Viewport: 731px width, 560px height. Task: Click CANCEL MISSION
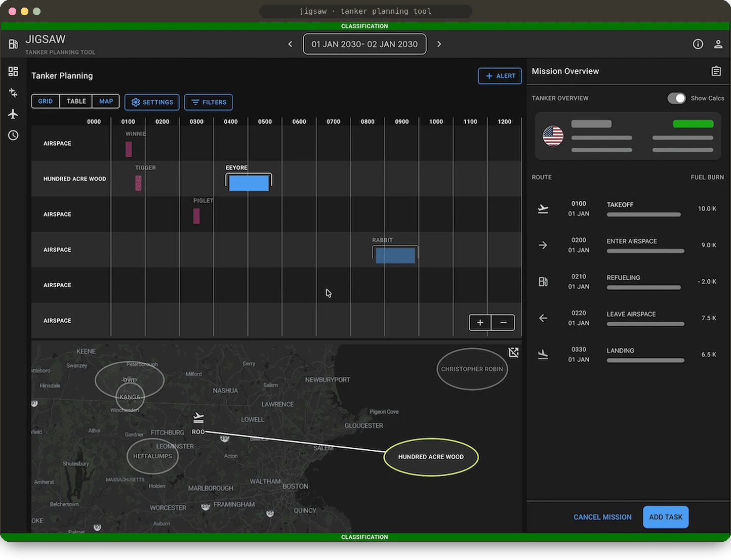click(602, 517)
